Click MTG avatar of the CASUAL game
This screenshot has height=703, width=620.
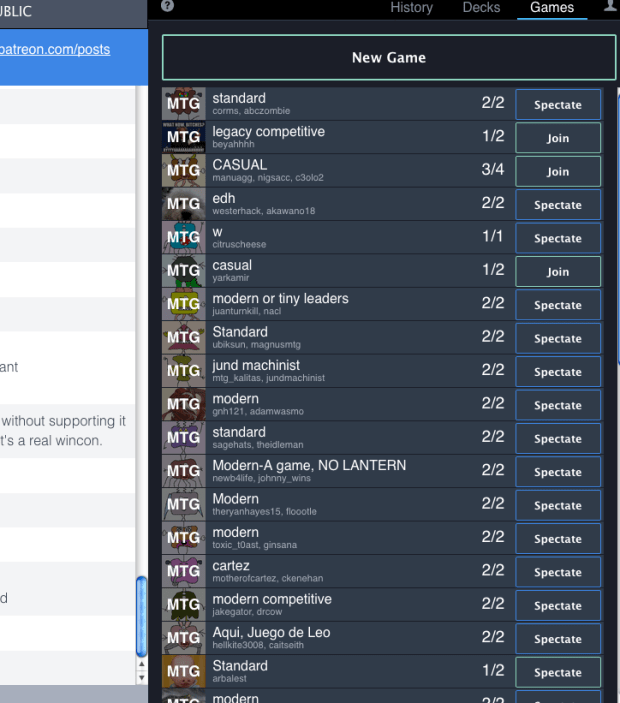(x=184, y=170)
